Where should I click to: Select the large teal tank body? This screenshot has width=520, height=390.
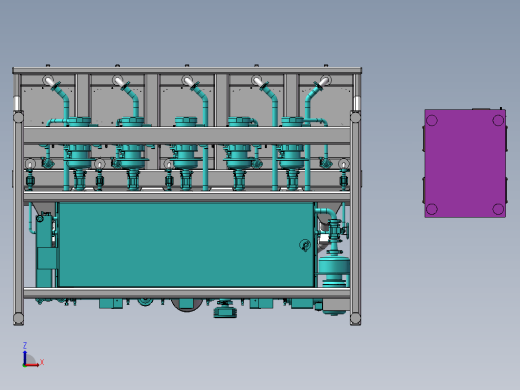tap(186, 244)
